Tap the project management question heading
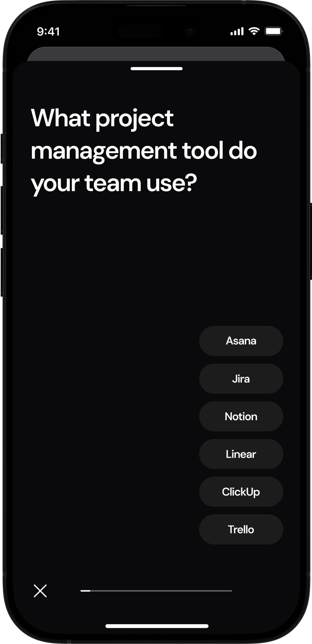Image resolution: width=312 pixels, height=644 pixels. [x=144, y=151]
